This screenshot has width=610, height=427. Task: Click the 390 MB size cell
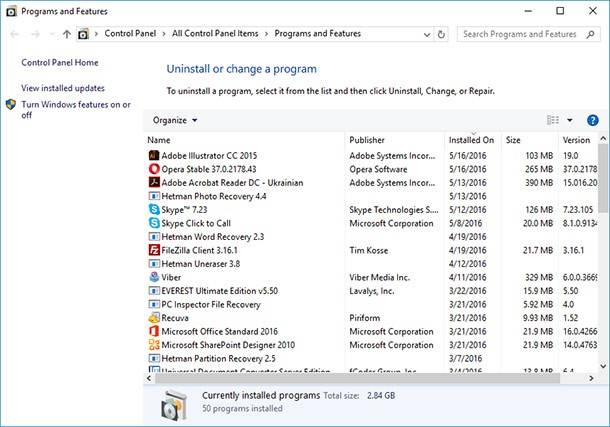point(539,182)
